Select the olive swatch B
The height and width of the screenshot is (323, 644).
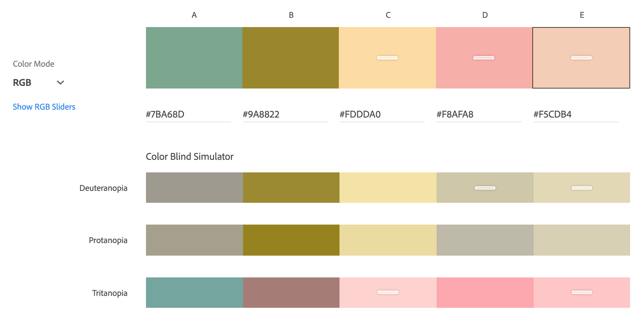pyautogui.click(x=291, y=58)
